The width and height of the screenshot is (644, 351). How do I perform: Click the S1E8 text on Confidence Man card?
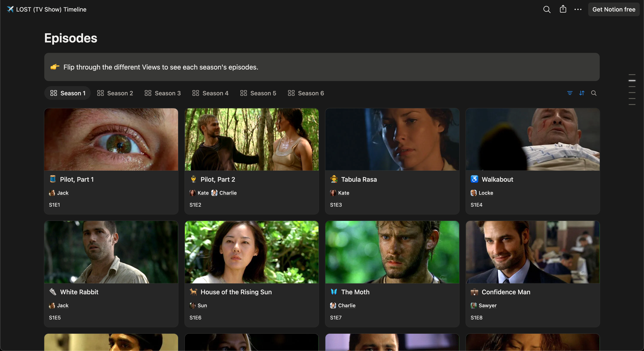click(x=476, y=318)
